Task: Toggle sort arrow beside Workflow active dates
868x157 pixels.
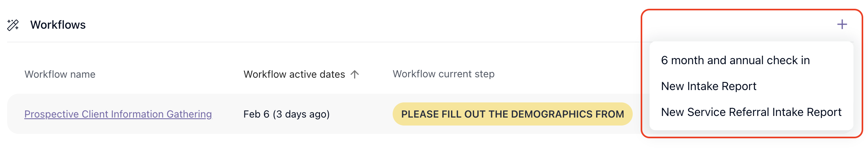Action: pos(355,74)
